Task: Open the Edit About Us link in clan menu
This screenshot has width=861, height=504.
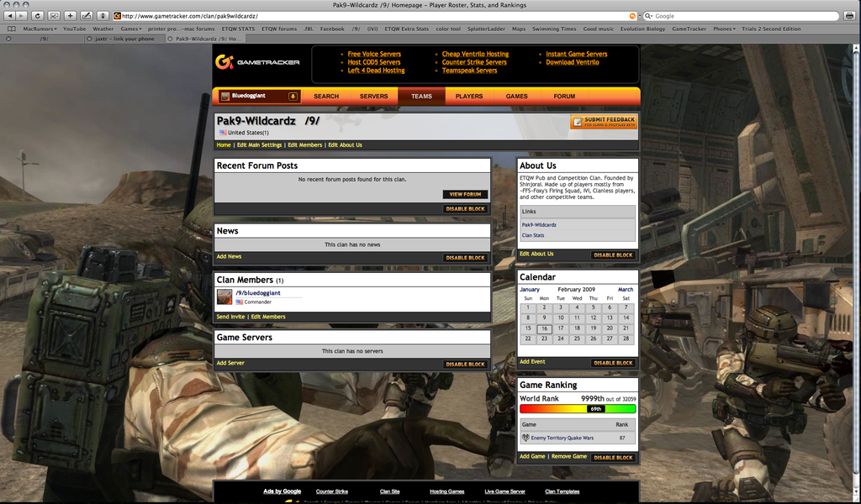Action: pos(345,145)
